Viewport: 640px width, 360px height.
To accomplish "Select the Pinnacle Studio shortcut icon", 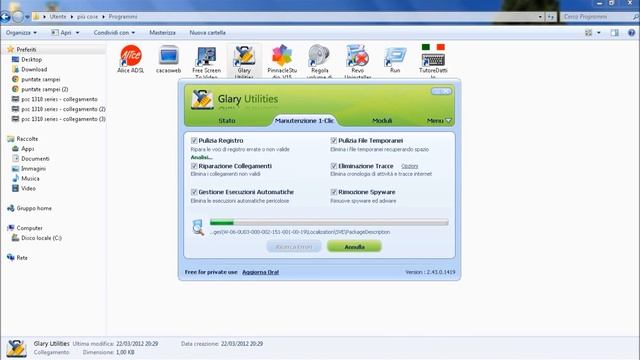I will tap(282, 56).
